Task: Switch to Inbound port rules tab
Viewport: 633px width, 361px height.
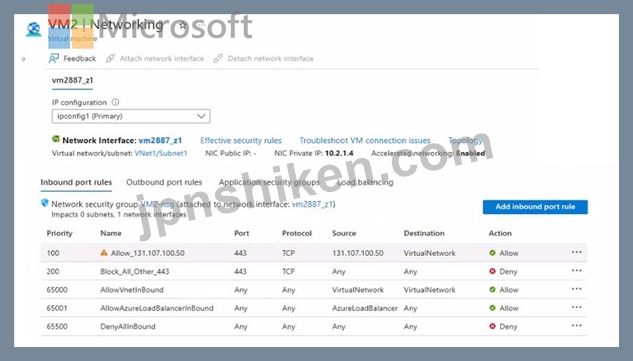Action: click(x=76, y=183)
